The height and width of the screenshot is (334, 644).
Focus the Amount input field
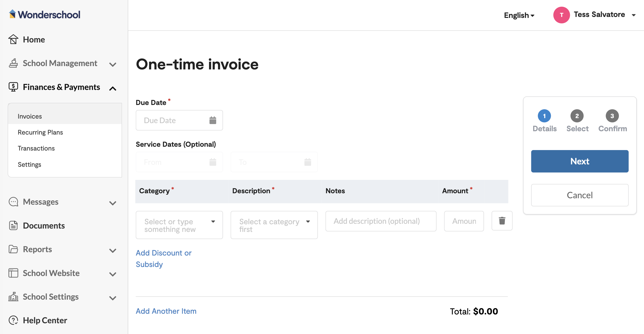[464, 221]
